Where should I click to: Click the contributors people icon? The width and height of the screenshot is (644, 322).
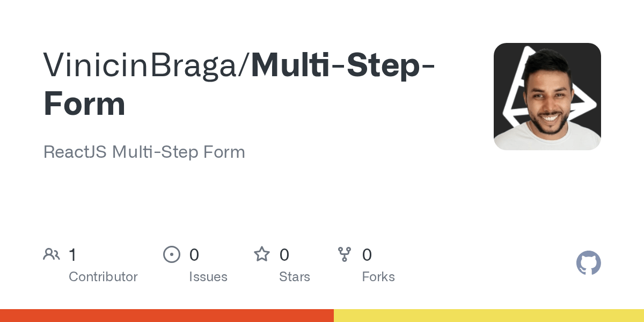pyautogui.click(x=52, y=254)
